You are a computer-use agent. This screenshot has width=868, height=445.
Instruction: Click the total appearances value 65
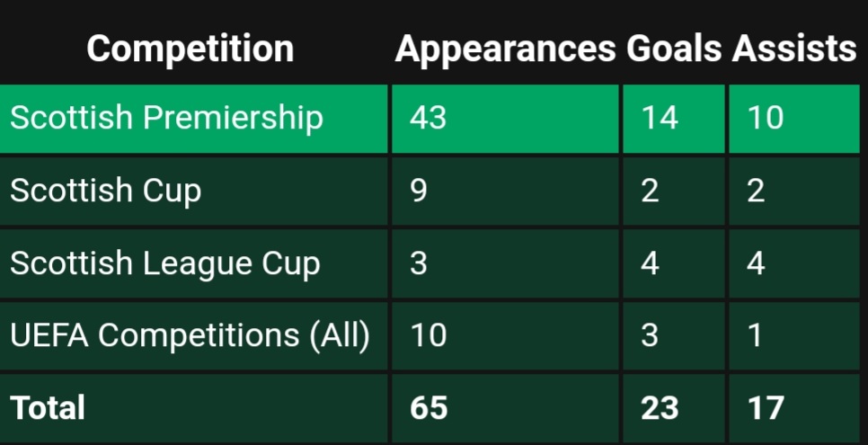pos(429,408)
